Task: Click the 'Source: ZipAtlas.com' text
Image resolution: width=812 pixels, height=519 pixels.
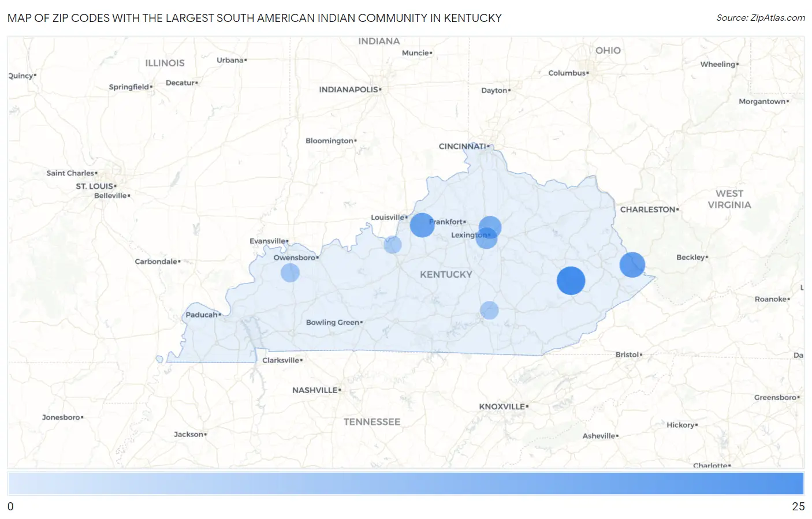Action: click(x=761, y=18)
